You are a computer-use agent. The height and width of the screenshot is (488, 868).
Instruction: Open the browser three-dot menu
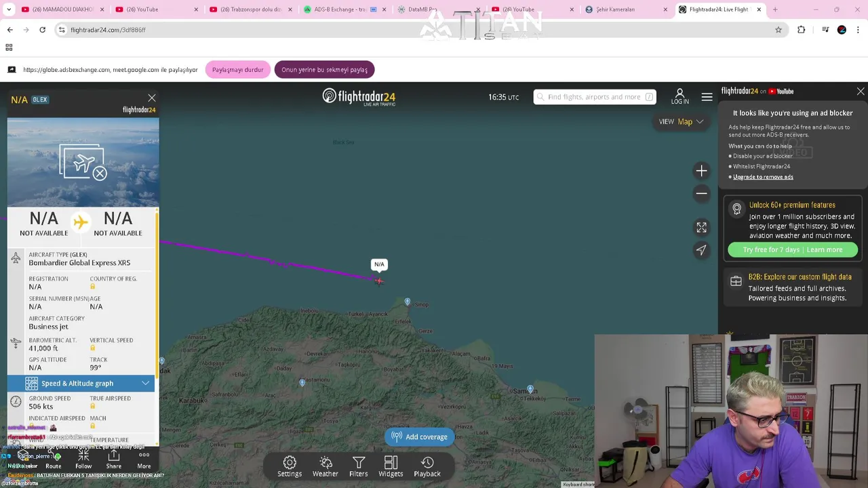coord(859,30)
